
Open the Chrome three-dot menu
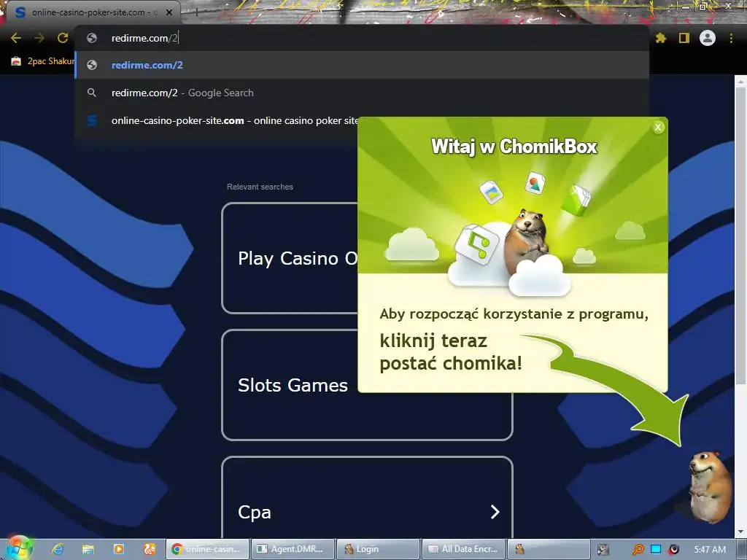[x=731, y=38]
